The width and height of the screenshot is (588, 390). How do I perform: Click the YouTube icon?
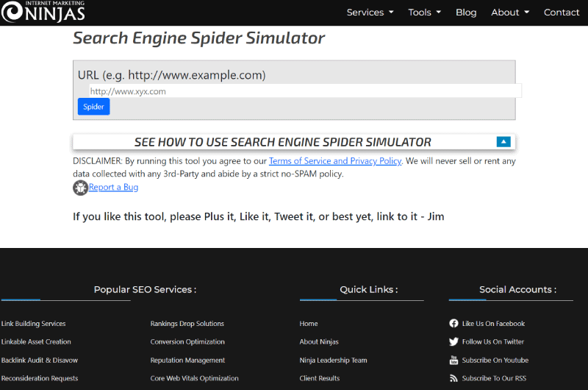tap(453, 360)
